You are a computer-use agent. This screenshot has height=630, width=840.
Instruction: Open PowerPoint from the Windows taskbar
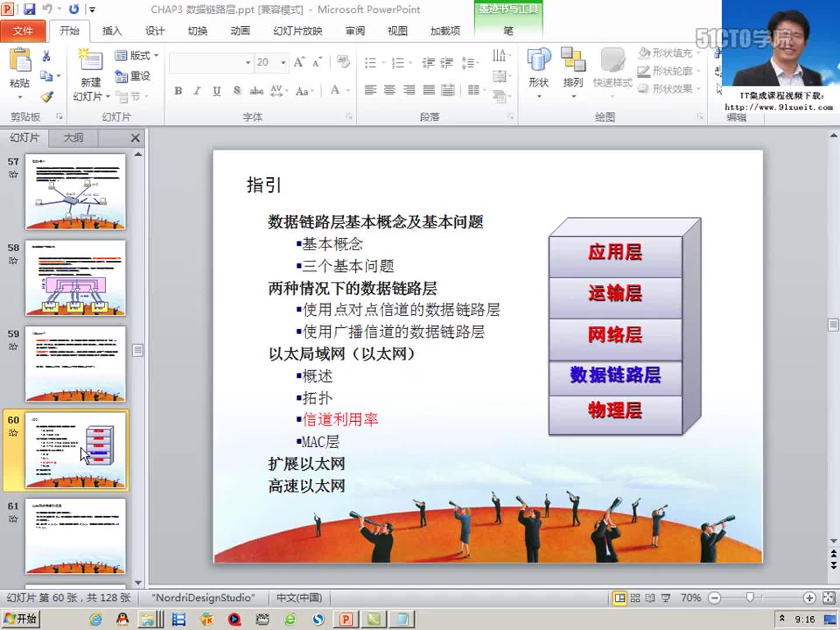[346, 619]
